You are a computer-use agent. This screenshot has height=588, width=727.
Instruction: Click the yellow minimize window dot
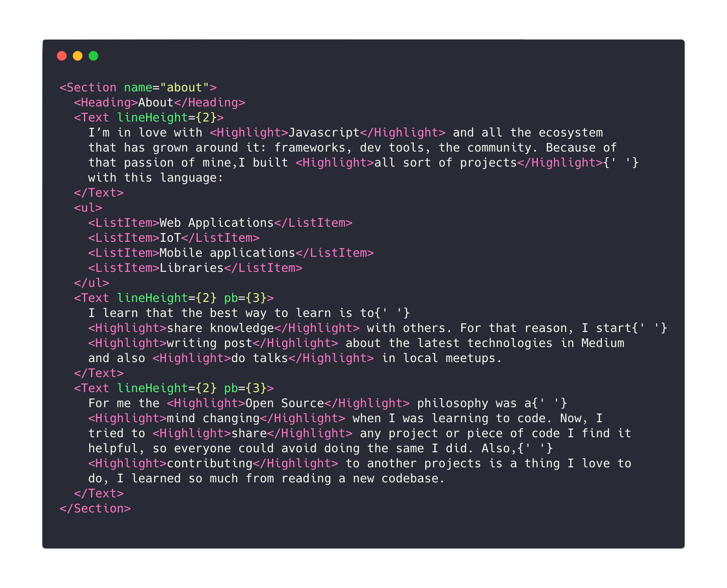coord(78,56)
